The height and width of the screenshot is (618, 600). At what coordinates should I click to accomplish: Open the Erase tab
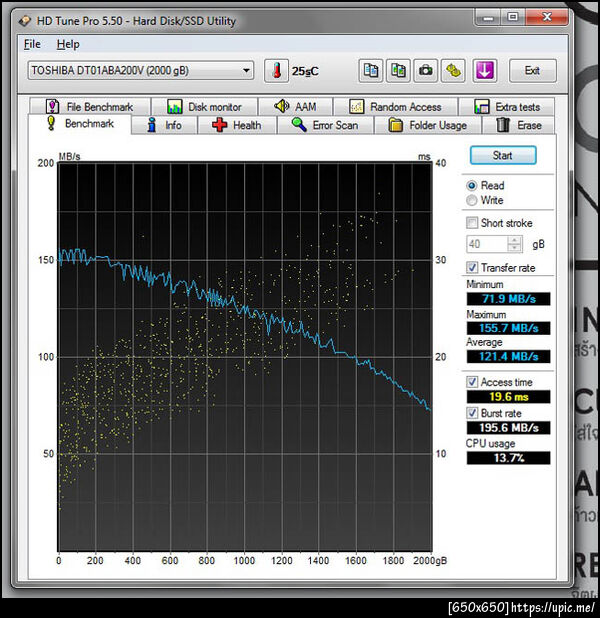[518, 125]
